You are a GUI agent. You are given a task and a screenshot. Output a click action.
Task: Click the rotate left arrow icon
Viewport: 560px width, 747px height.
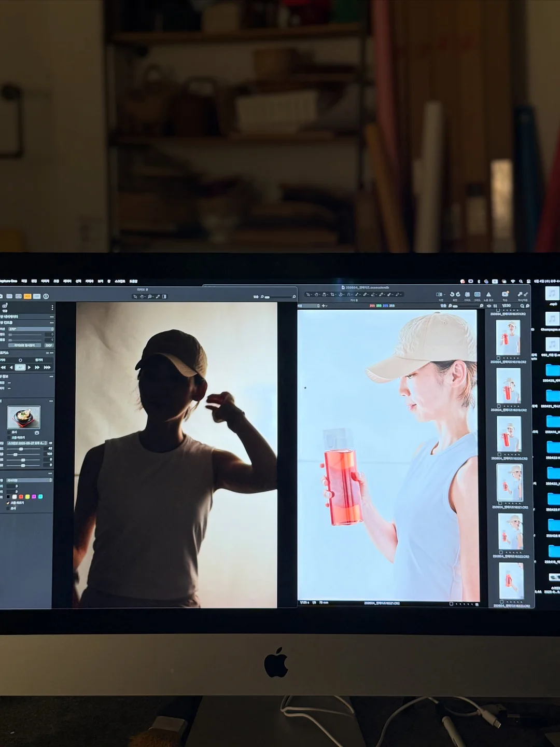[x=452, y=294]
